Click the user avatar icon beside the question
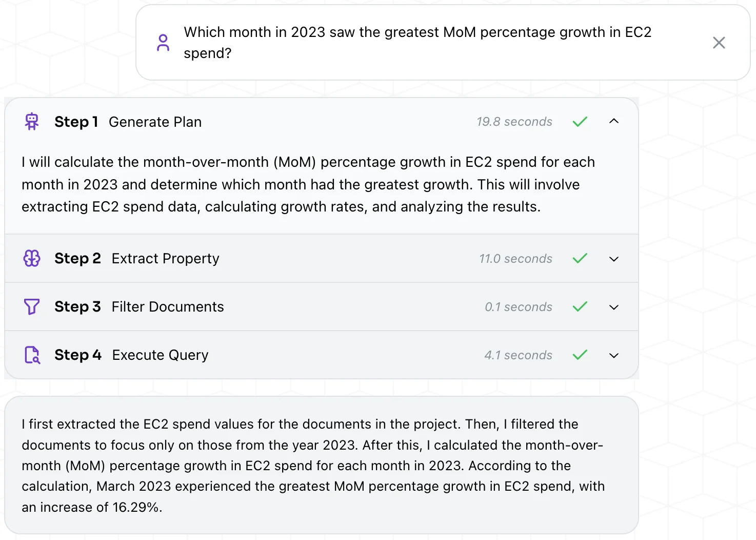The image size is (756, 540). [x=163, y=43]
